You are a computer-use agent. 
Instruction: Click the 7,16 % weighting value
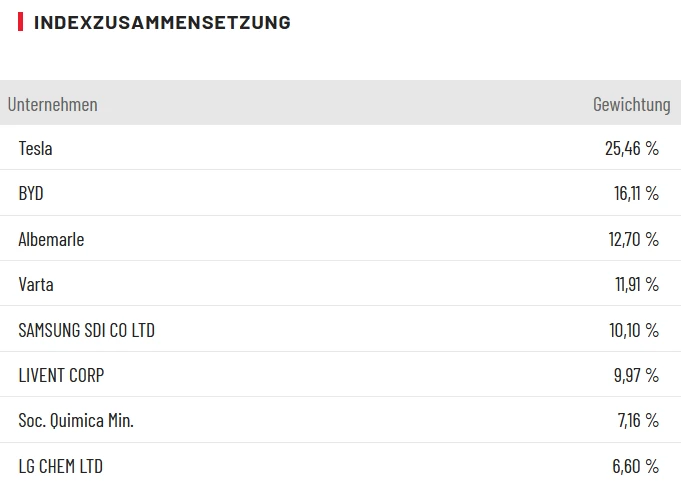tap(638, 421)
